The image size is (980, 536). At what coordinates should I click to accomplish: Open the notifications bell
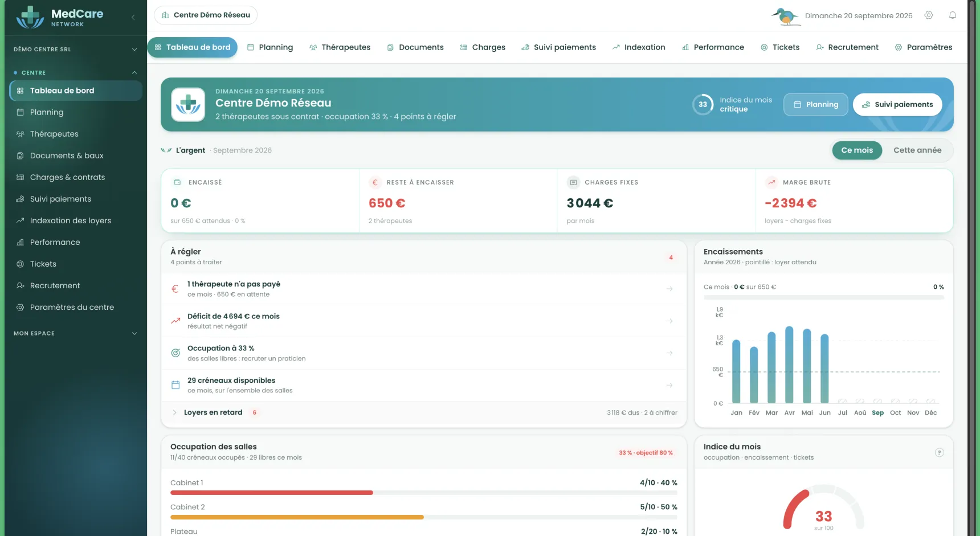click(953, 15)
